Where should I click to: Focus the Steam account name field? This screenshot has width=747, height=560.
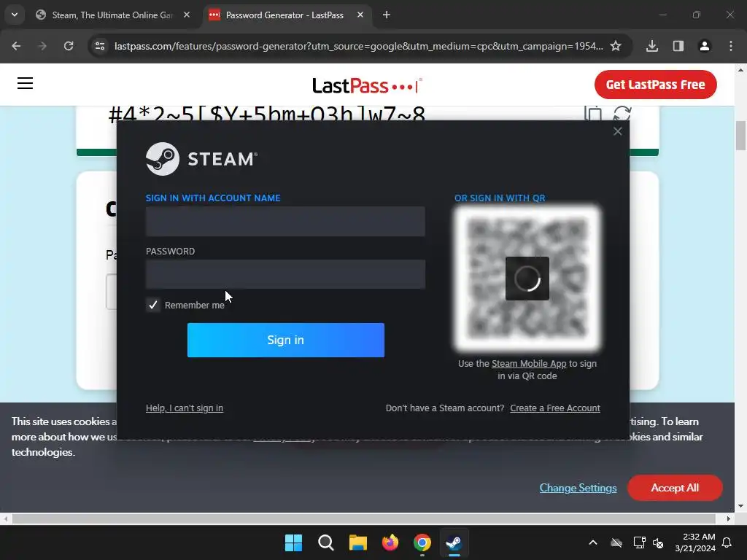(285, 222)
